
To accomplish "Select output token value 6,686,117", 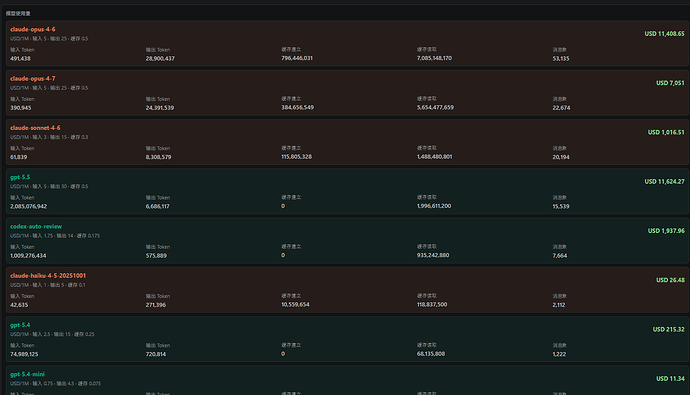I will pyautogui.click(x=158, y=206).
